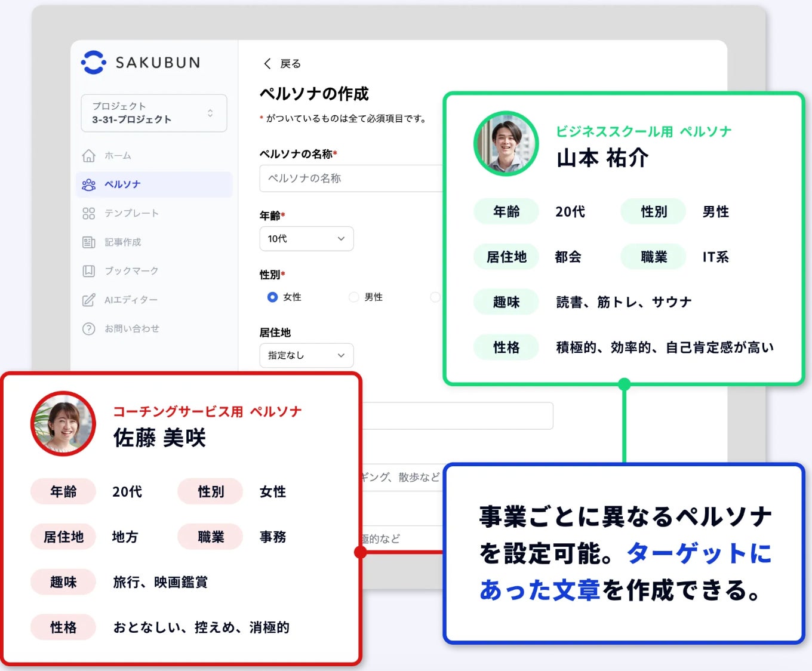The width and height of the screenshot is (812, 671).
Task: Click the ペルソナの名称 input field
Action: (351, 178)
